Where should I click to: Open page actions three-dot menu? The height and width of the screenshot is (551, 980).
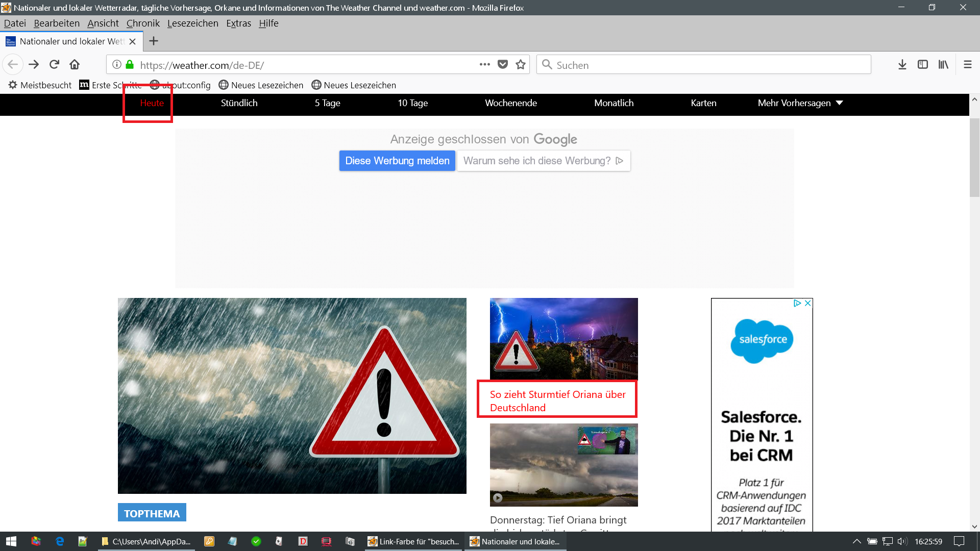coord(485,65)
